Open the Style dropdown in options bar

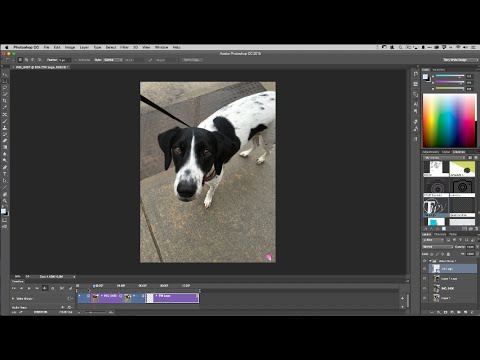click(x=113, y=60)
